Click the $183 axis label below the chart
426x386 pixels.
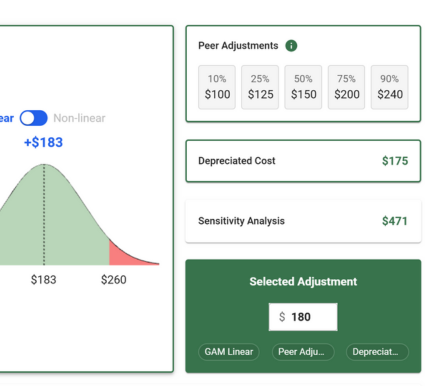(x=44, y=280)
